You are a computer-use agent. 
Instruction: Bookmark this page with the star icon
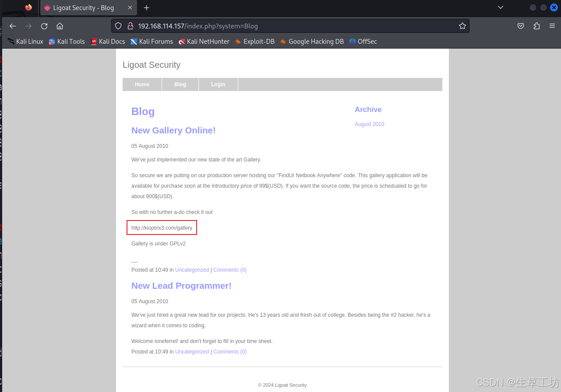pyautogui.click(x=462, y=26)
